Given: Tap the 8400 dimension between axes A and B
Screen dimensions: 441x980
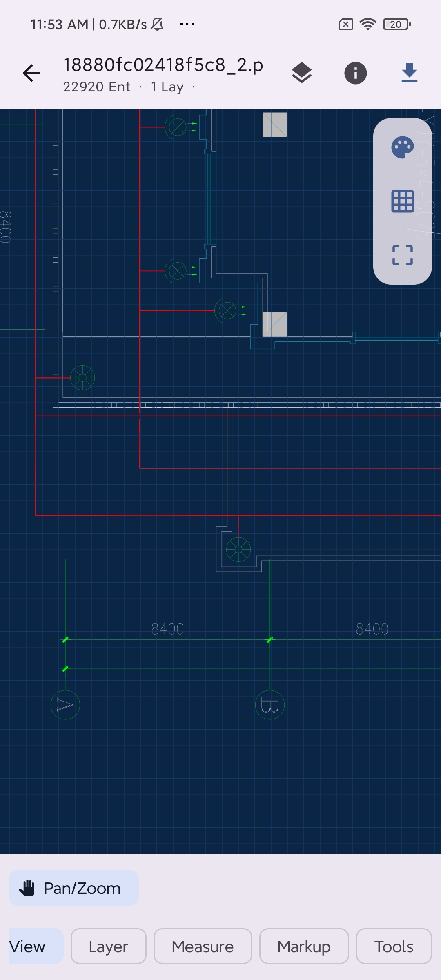Looking at the screenshot, I should (167, 629).
